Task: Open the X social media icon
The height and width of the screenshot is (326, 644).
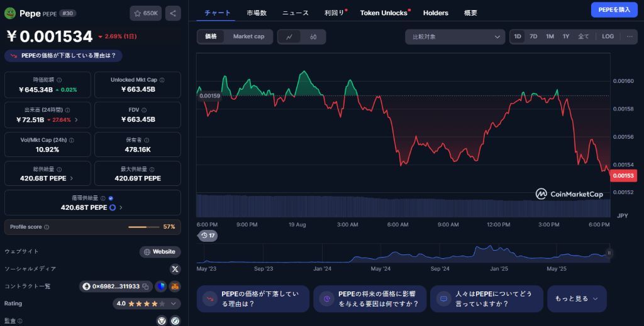Action: pos(175,269)
